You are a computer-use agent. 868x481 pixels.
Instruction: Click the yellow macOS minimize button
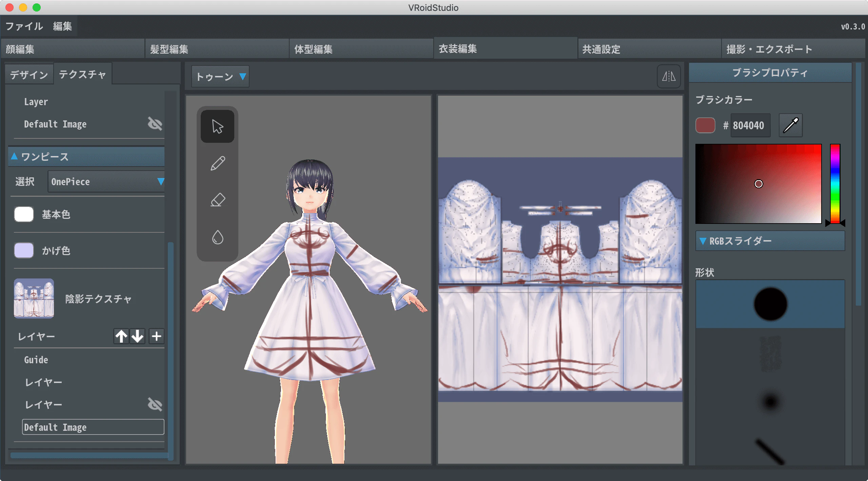[x=23, y=7]
